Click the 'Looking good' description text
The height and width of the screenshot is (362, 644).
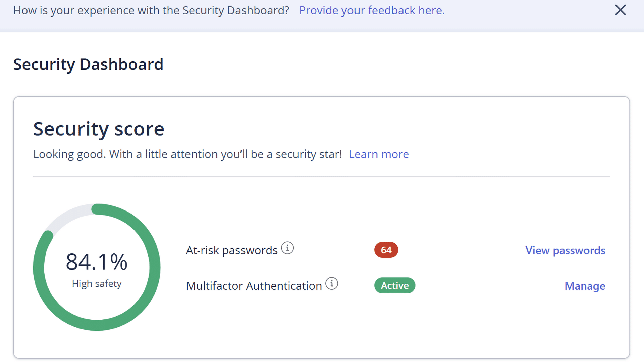pyautogui.click(x=187, y=154)
